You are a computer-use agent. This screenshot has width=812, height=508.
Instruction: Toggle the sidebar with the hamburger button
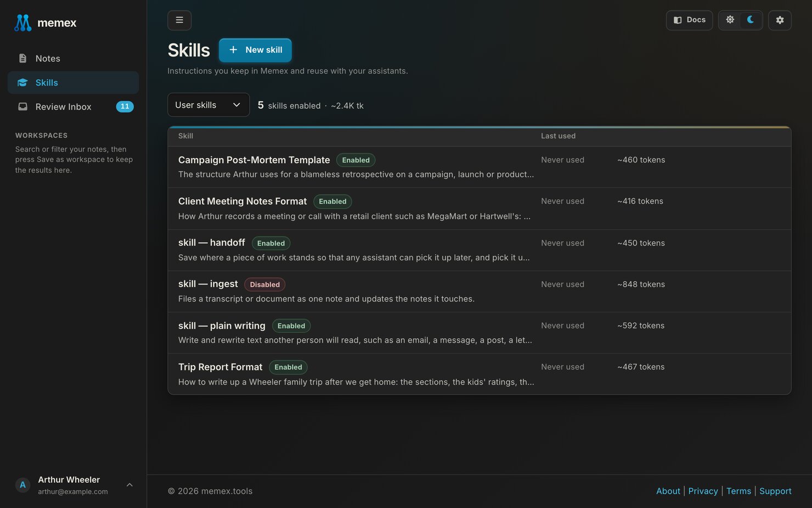[179, 20]
